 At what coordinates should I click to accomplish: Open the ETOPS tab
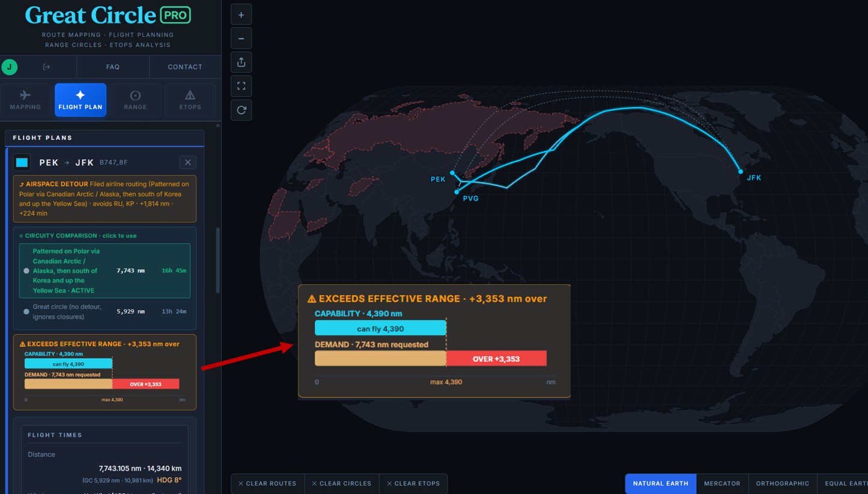coord(190,100)
